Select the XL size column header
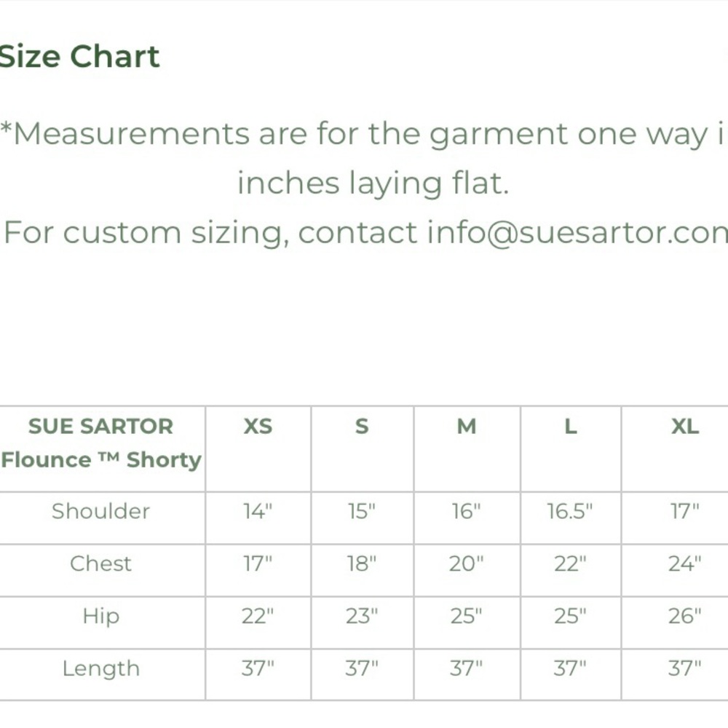This screenshot has height=728, width=728. tap(685, 426)
